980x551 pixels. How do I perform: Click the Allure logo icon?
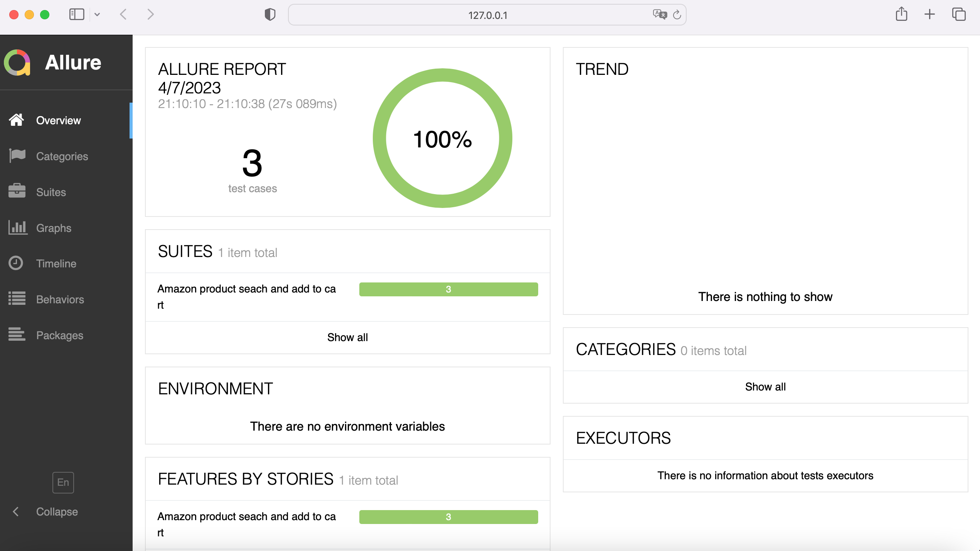[17, 63]
